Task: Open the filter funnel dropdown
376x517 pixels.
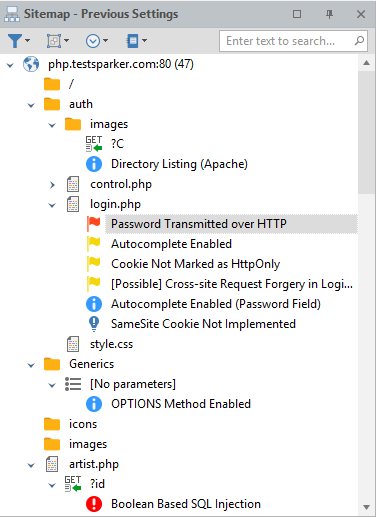Action: 19,41
